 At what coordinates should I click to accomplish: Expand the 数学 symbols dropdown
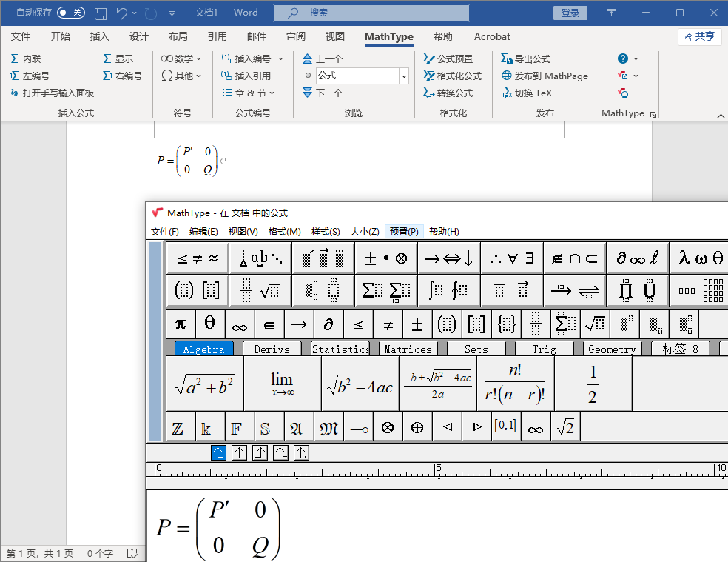181,58
